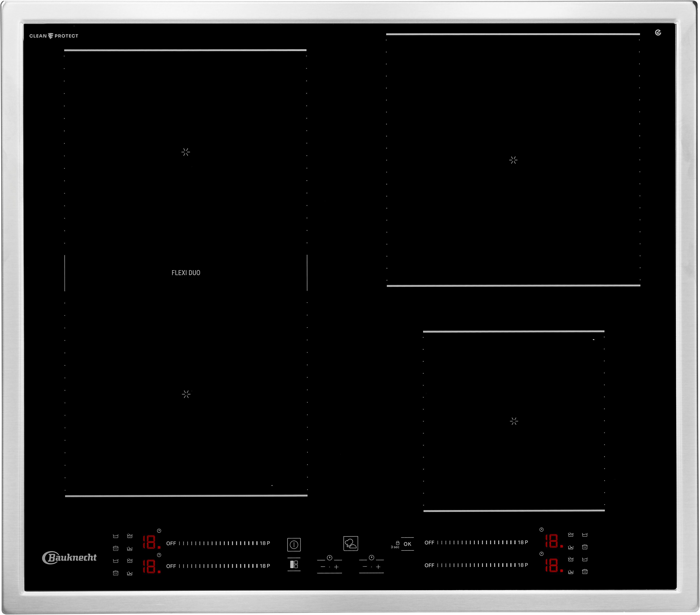Tap the upper-right power slider bar
Image resolution: width=700 pixels, height=615 pixels.
tap(476, 543)
